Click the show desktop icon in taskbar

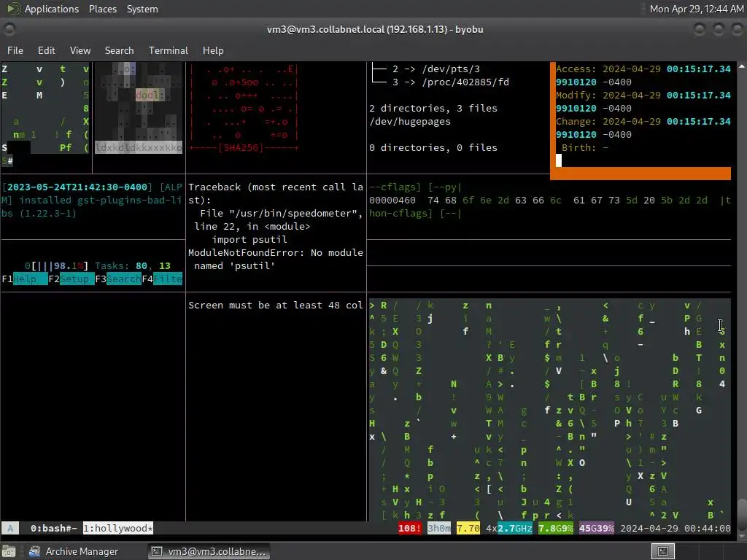[x=9, y=551]
